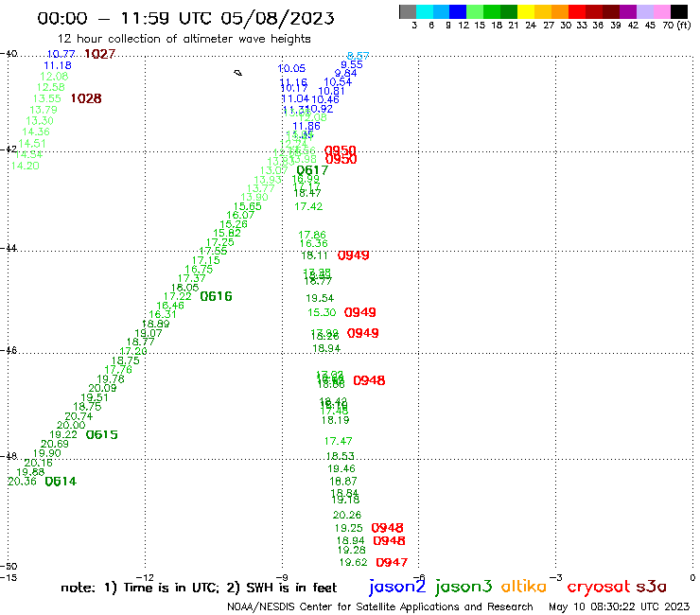Click the wave height value '17.42'
The image size is (700, 615).
308,206
